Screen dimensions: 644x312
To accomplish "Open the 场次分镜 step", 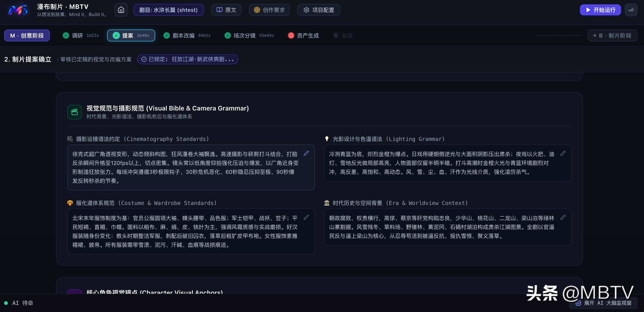I will click(249, 35).
